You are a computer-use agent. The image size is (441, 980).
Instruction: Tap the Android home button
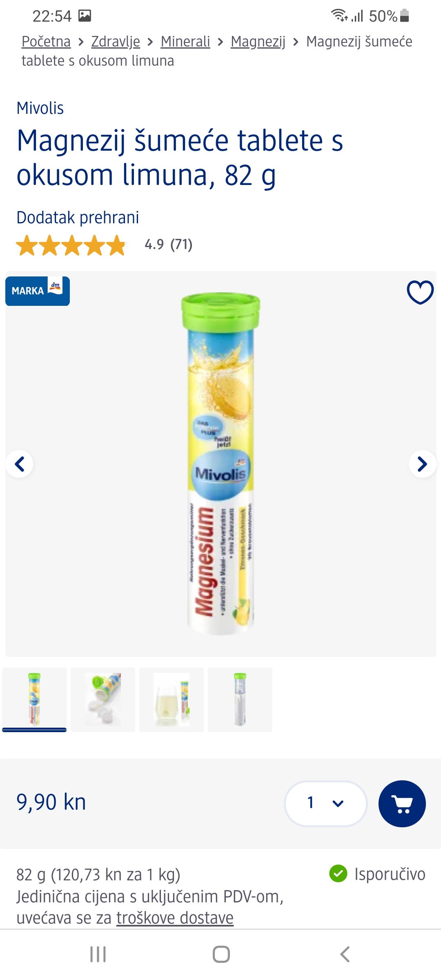pos(221,954)
